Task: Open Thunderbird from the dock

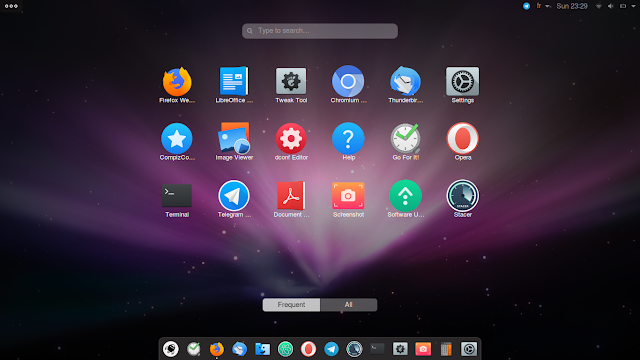Action: 240,349
